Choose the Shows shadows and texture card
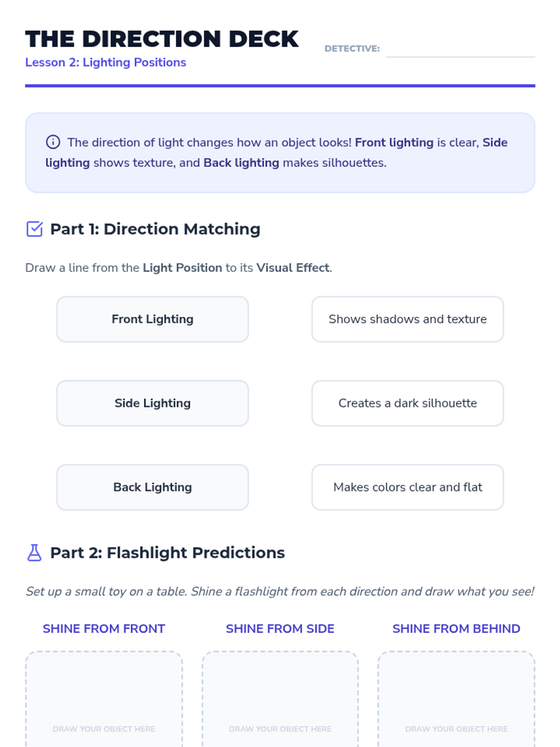The width and height of the screenshot is (560, 747). [407, 319]
